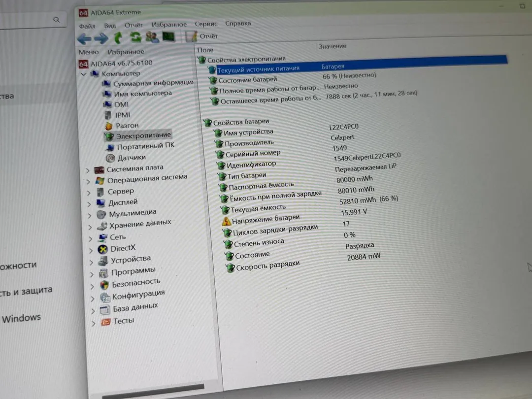Switch to the Избранное panel tab
This screenshot has width=532, height=399.
tap(126, 52)
